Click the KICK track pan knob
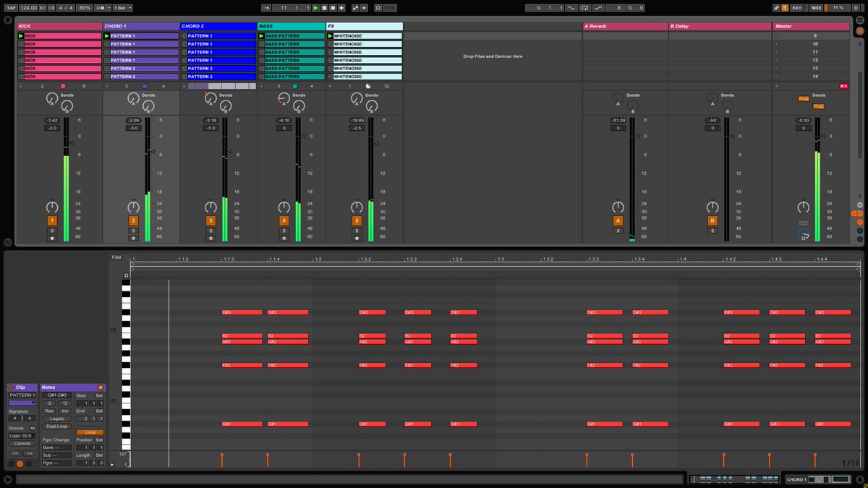Viewport: 868px width, 488px height. pos(52,207)
